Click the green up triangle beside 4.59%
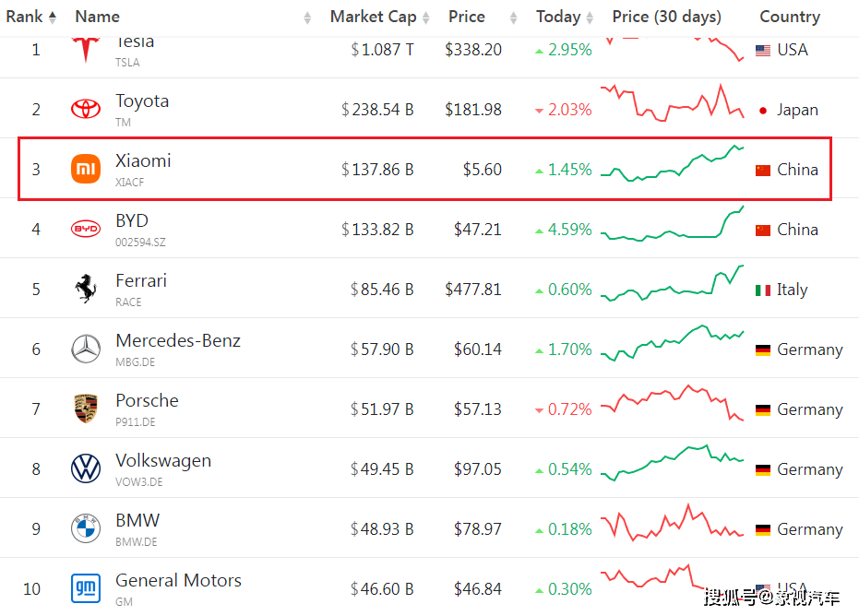The image size is (859, 616). (539, 231)
